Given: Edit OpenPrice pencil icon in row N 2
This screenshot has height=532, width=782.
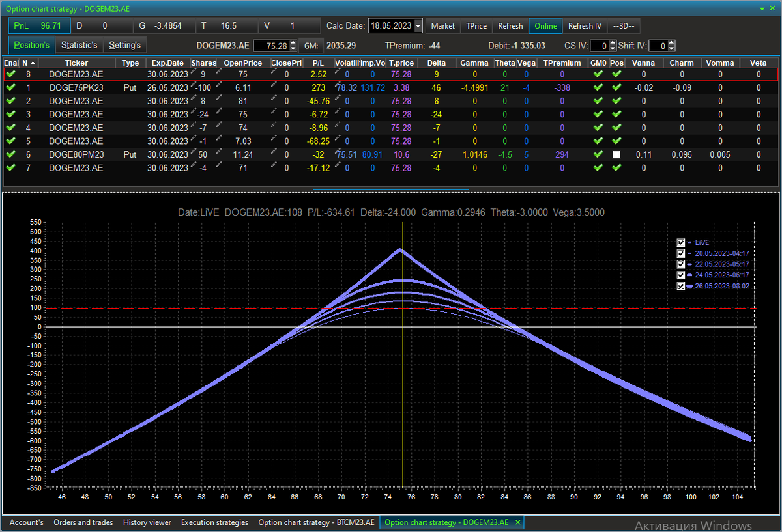Looking at the screenshot, I should point(219,98).
